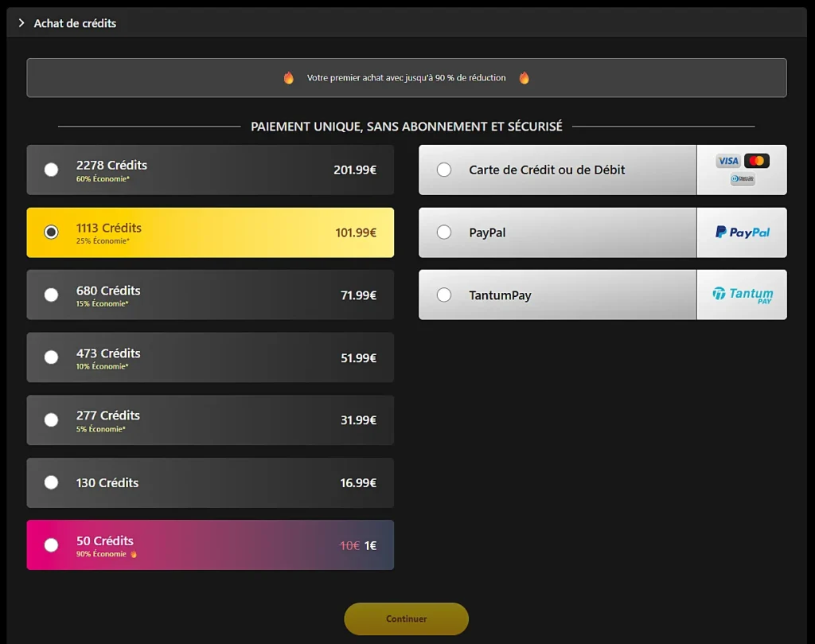This screenshot has height=644, width=815.
Task: Click the Visa card logo
Action: click(x=727, y=161)
